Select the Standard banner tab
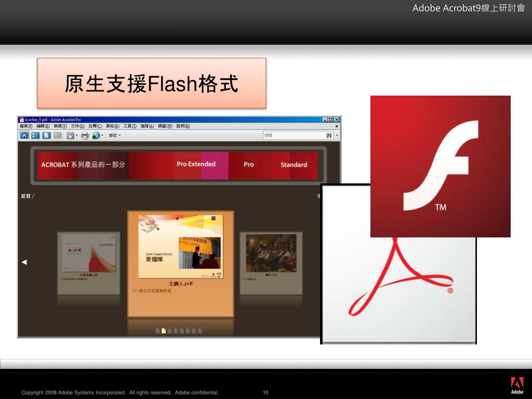The width and height of the screenshot is (532, 399). [x=294, y=165]
